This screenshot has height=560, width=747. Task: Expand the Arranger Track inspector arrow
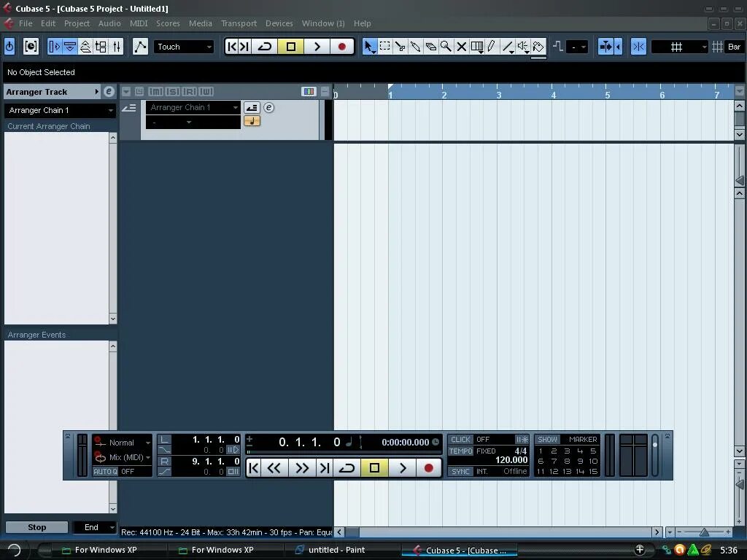pyautogui.click(x=97, y=91)
